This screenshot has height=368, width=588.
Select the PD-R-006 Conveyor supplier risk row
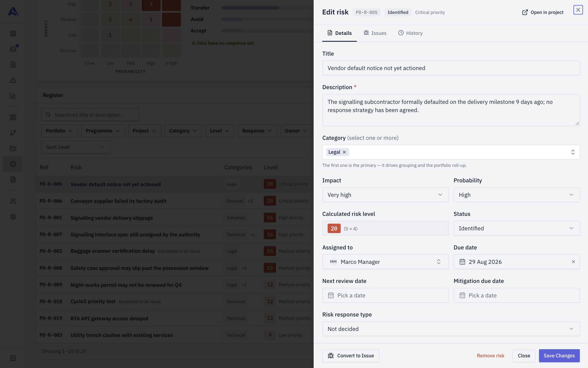click(x=175, y=201)
